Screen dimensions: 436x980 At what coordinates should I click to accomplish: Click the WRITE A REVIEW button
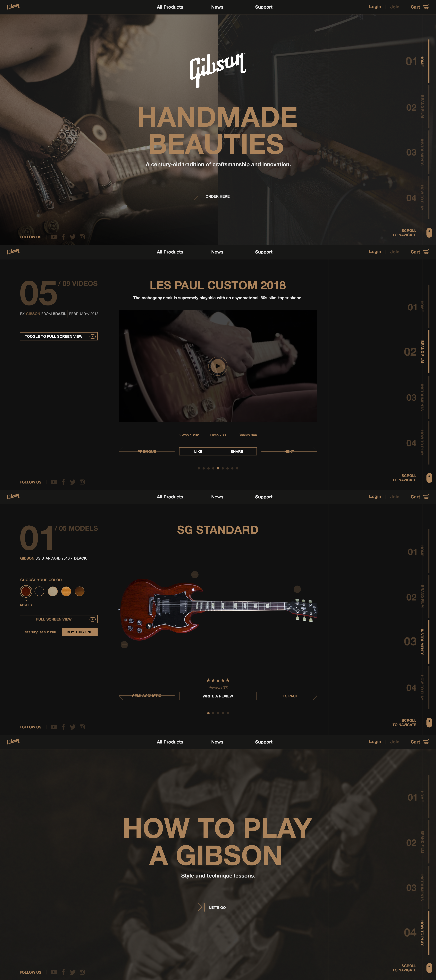point(218,696)
